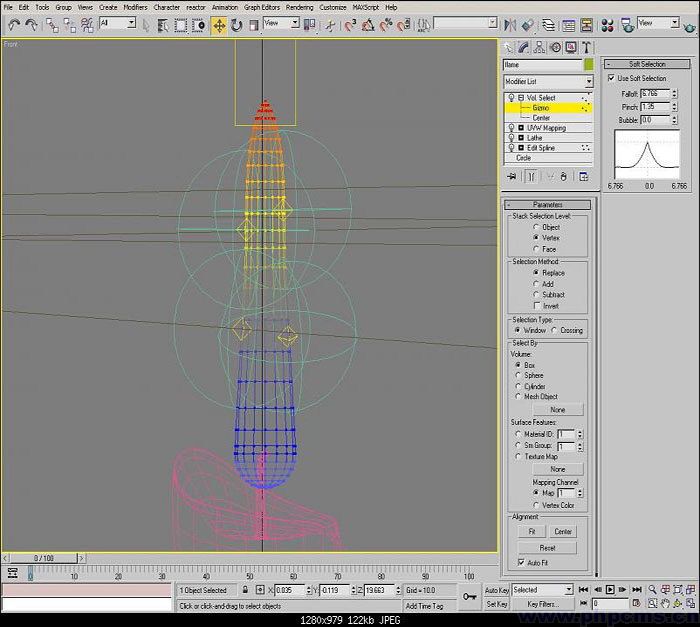The image size is (700, 627).
Task: Click the Fit alignment button
Action: pyautogui.click(x=532, y=531)
